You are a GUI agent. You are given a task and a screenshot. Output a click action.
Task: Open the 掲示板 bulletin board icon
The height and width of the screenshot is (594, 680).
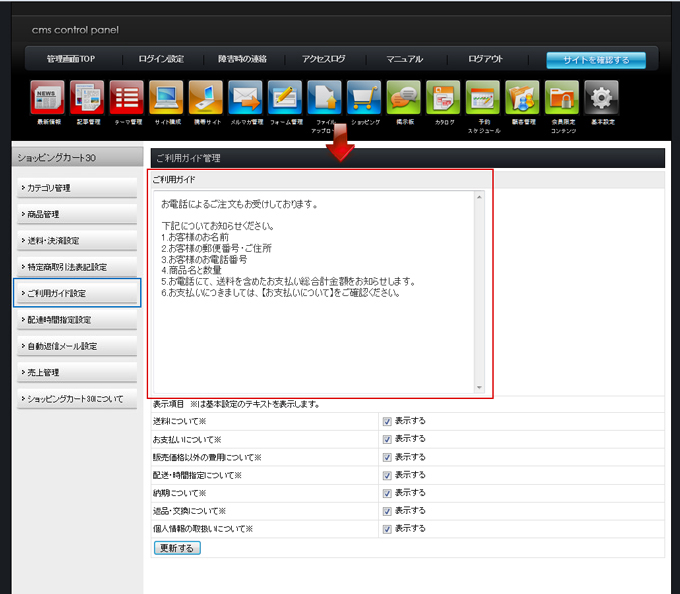click(404, 98)
